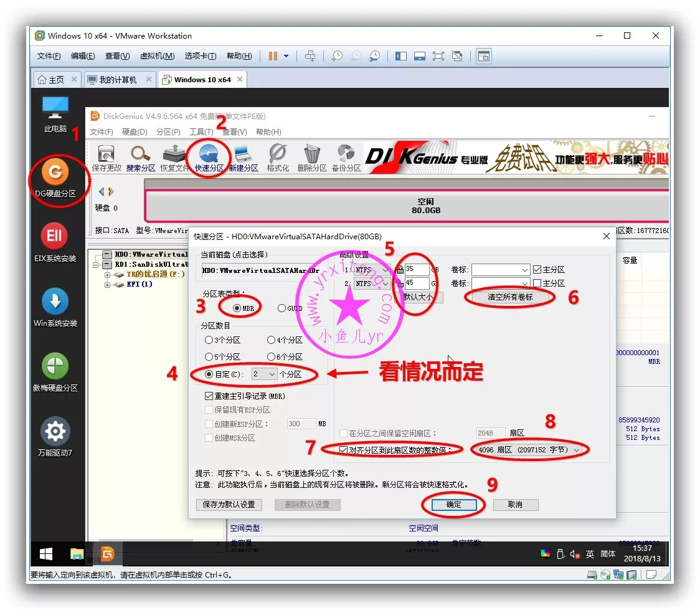Choose the 4个分区 option
The image size is (700, 610).
pos(285,340)
